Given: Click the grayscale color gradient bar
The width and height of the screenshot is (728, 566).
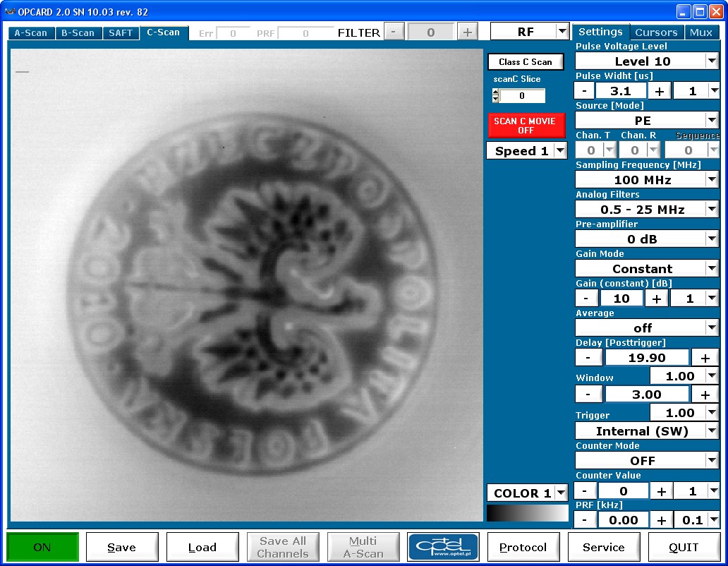Looking at the screenshot, I should [527, 513].
